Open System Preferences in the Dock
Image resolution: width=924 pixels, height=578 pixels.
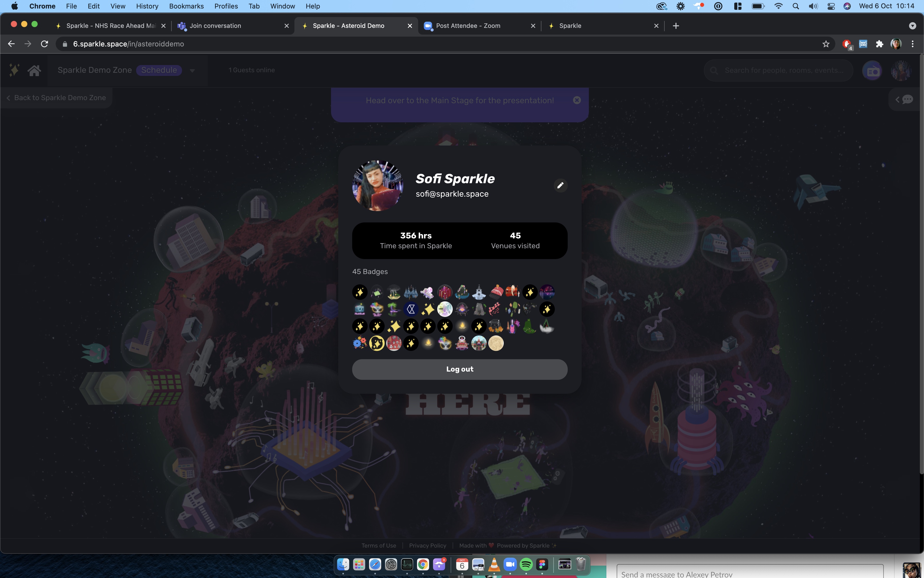click(x=391, y=564)
